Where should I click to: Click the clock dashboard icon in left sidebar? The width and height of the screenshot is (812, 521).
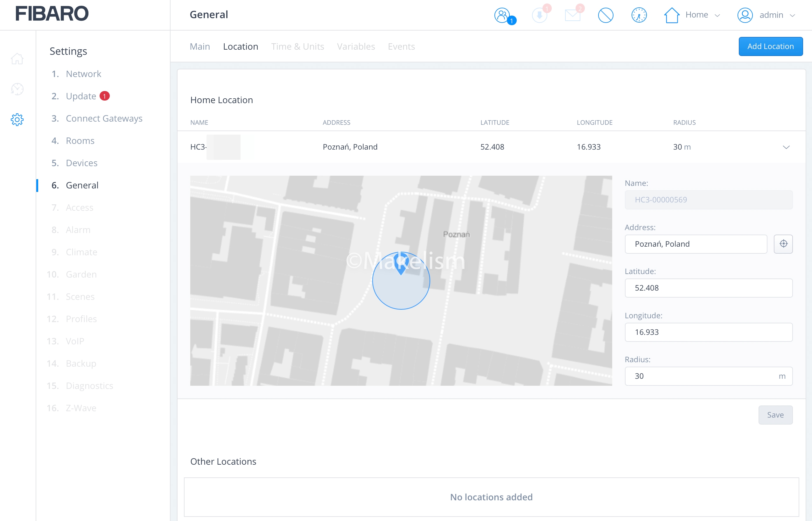tap(17, 89)
